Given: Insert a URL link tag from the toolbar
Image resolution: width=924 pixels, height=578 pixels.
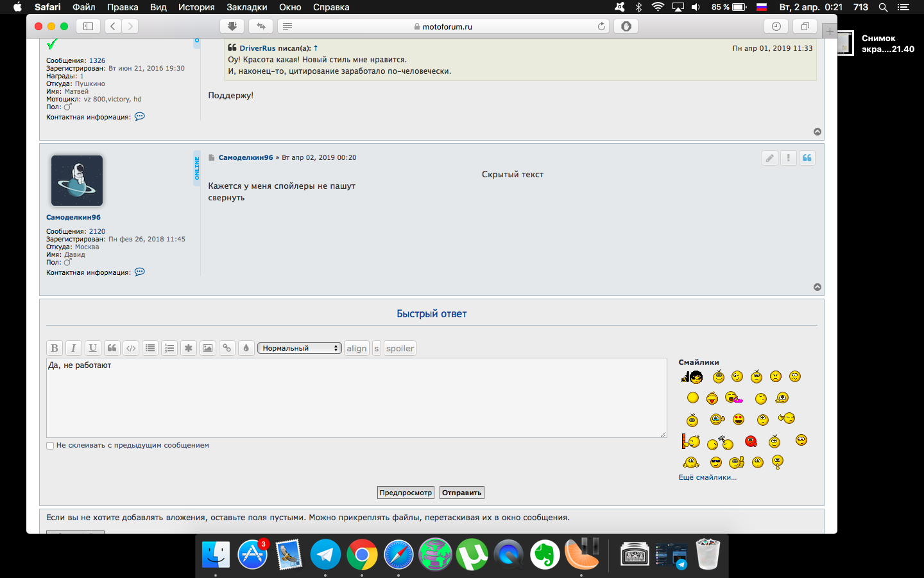Looking at the screenshot, I should point(227,348).
